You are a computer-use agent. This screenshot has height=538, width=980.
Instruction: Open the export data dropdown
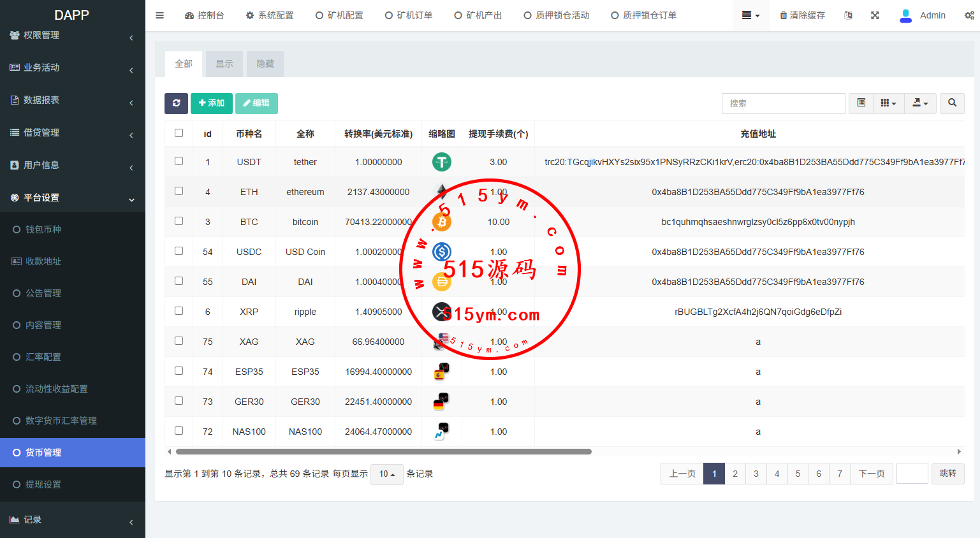point(919,103)
